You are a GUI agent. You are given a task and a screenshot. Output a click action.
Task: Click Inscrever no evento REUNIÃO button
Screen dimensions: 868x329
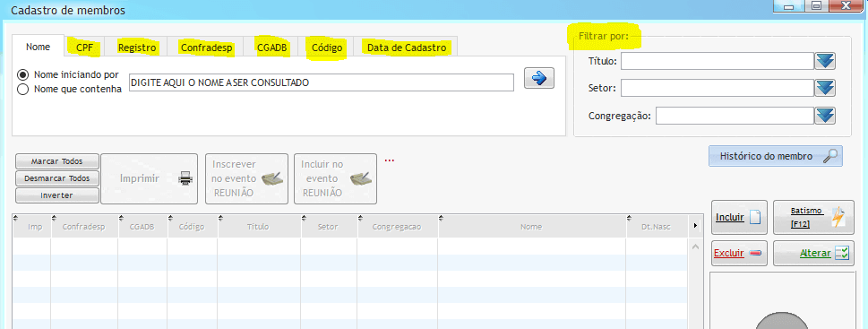pos(247,178)
